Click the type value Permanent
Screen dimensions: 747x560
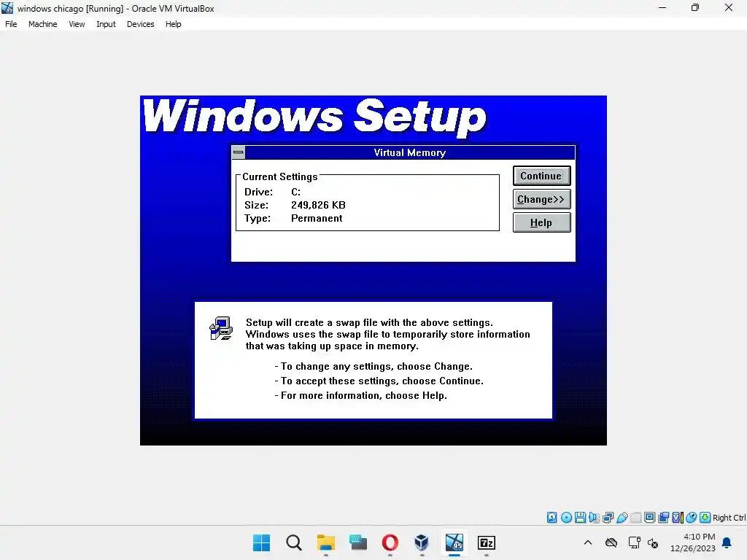(317, 218)
